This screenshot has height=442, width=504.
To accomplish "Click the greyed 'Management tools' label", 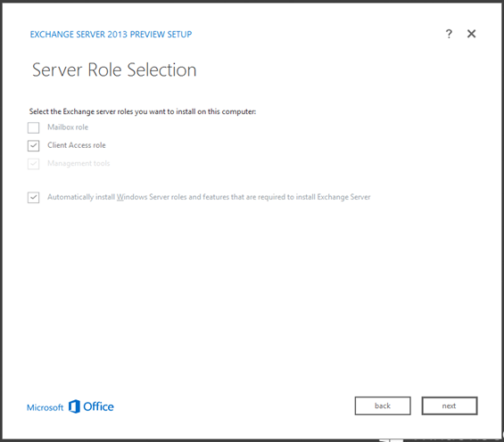I will pos(78,163).
